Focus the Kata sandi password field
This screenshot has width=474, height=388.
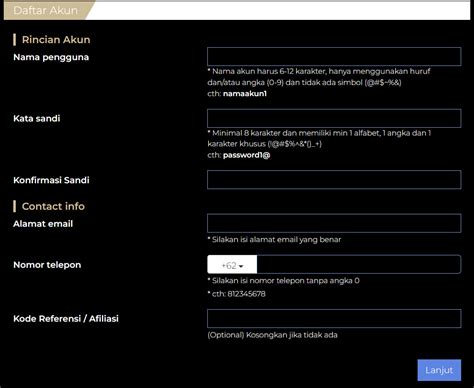334,118
